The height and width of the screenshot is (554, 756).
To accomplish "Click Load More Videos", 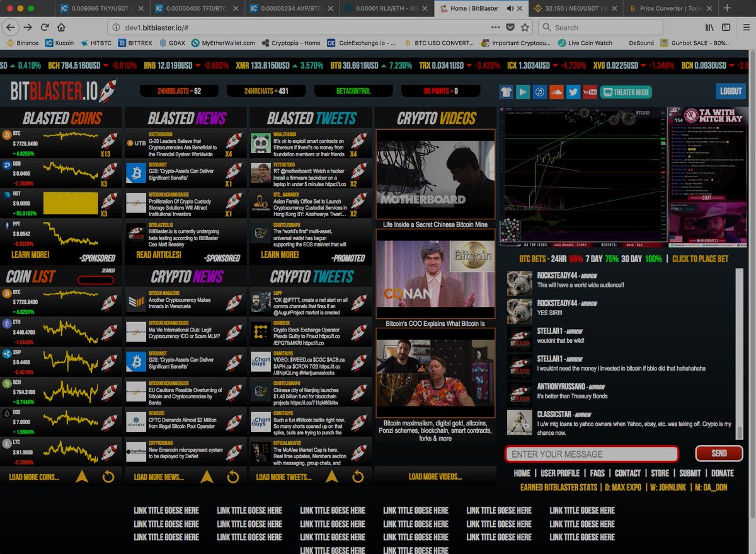I will (x=435, y=476).
